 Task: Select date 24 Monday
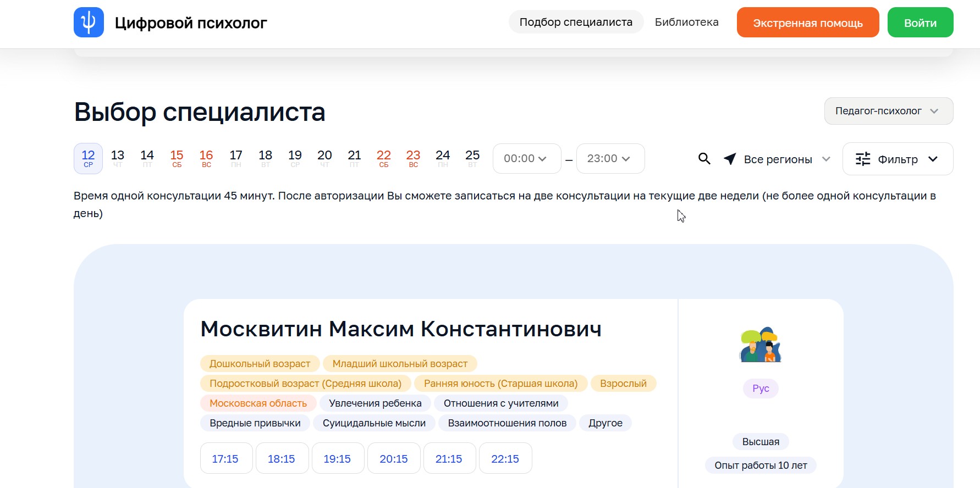[443, 158]
